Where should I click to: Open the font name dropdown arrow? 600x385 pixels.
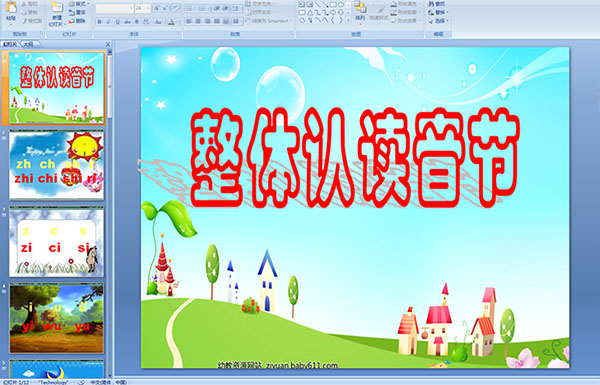pyautogui.click(x=131, y=8)
